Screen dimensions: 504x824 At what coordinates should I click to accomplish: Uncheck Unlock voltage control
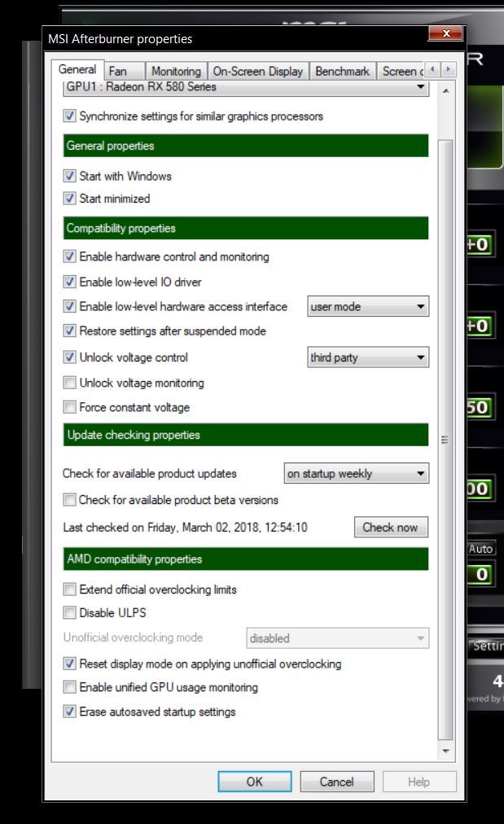point(69,357)
